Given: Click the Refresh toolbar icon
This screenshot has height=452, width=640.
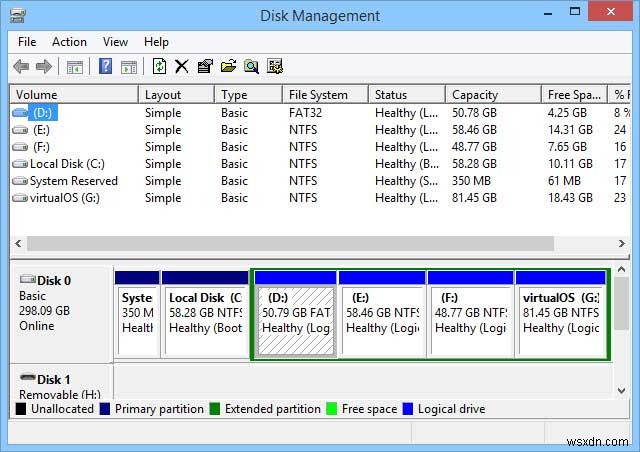Looking at the screenshot, I should click(159, 66).
